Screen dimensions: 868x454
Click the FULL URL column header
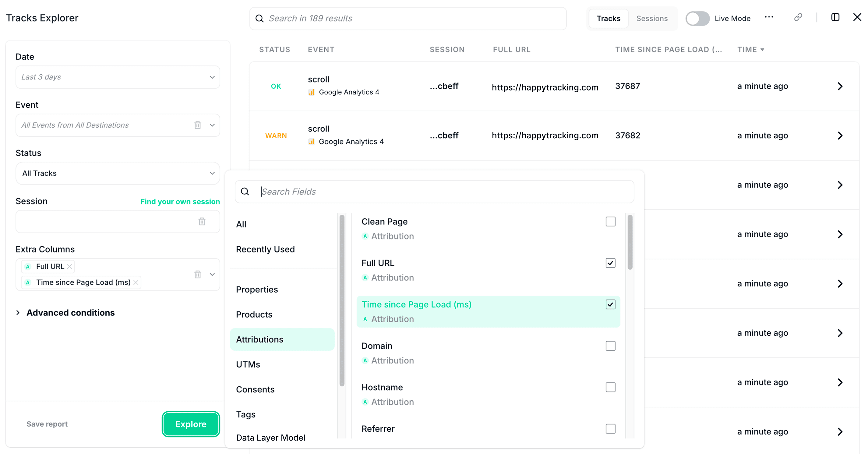511,50
